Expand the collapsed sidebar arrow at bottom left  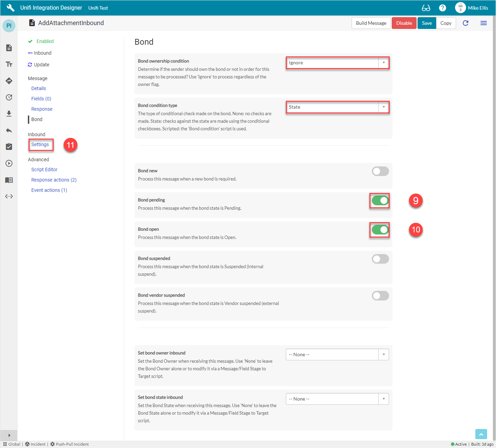(9, 435)
